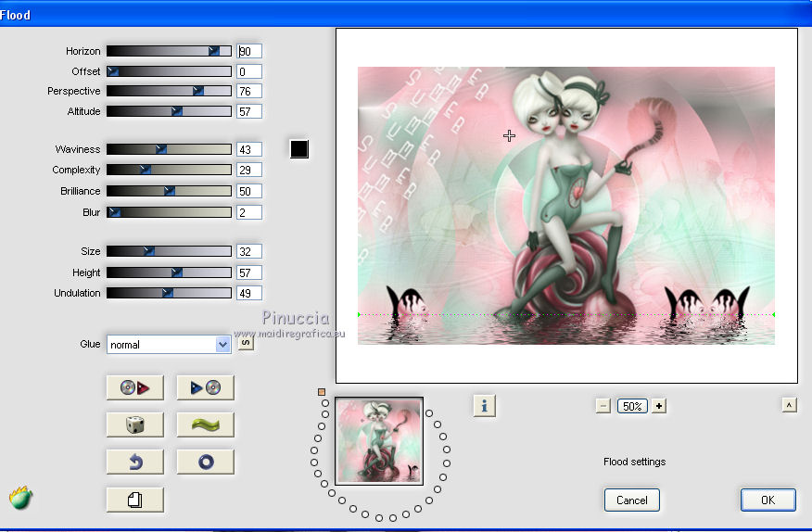Viewport: 812px width, 532px height.
Task: Click the Blur slider track
Action: (x=169, y=212)
